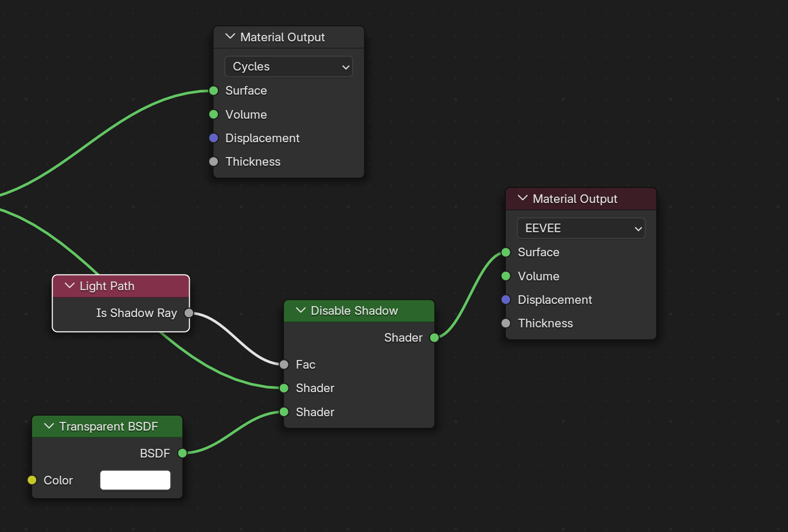Image resolution: width=788 pixels, height=532 pixels.
Task: Collapse the Disable Shadow node
Action: (301, 311)
